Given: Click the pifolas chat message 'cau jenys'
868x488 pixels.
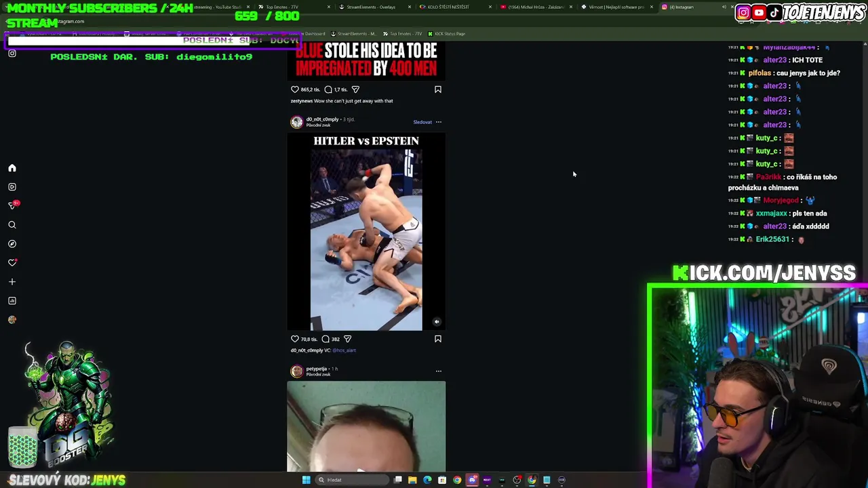Looking at the screenshot, I should click(784, 73).
